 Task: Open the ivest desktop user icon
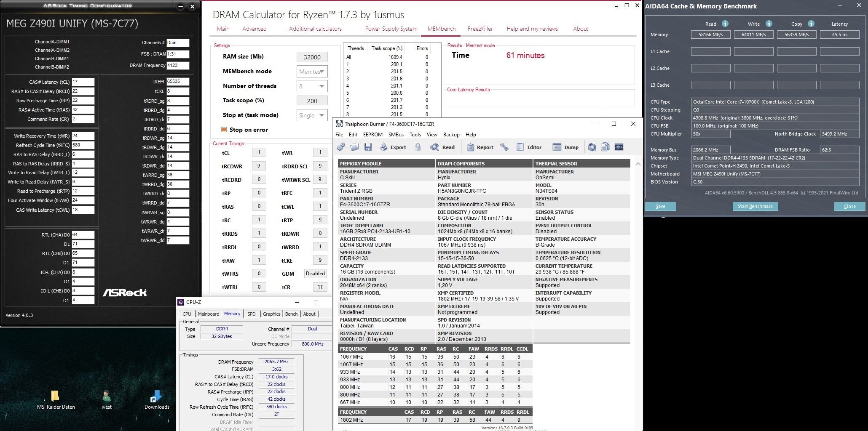pyautogui.click(x=106, y=400)
